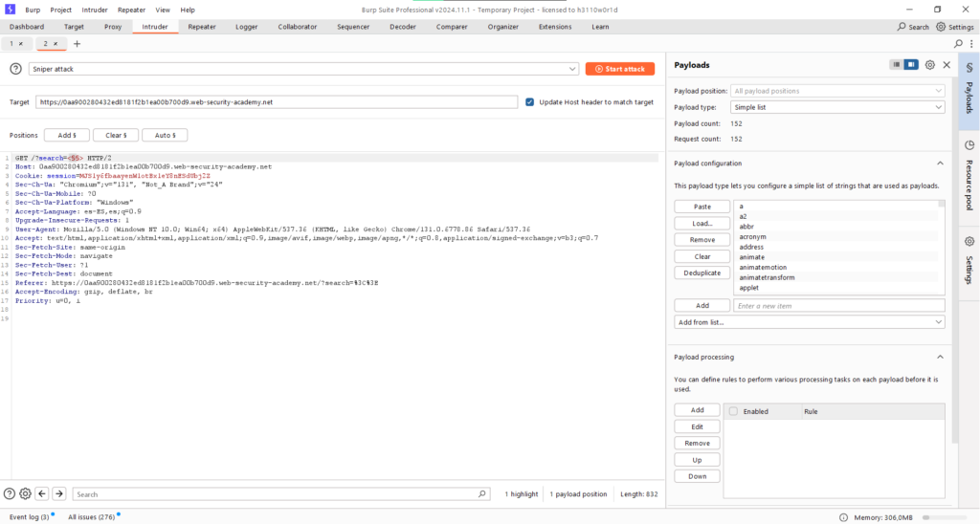The image size is (980, 524).
Task: Toggle Update Host header to match target
Action: click(x=529, y=101)
